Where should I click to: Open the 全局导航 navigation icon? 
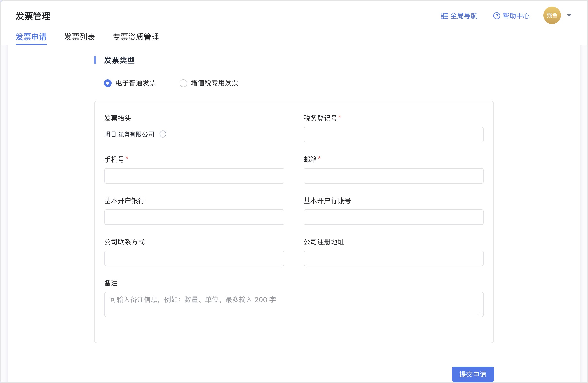pyautogui.click(x=443, y=16)
